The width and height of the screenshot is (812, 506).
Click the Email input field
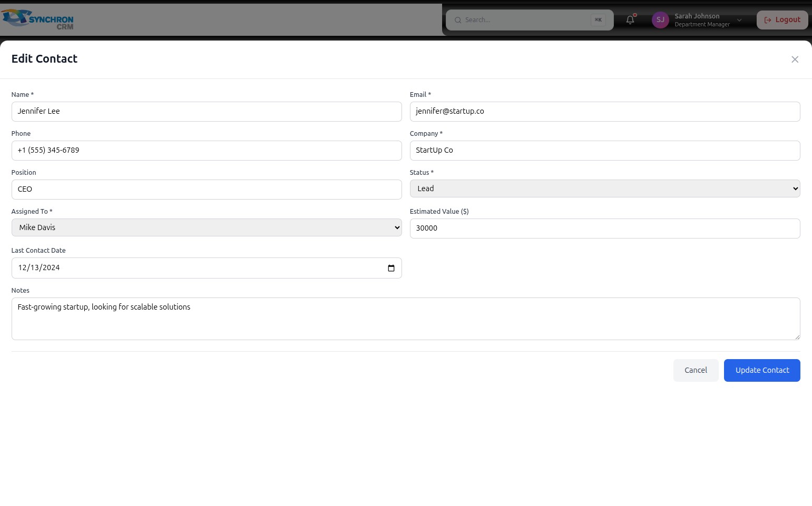pyautogui.click(x=605, y=112)
